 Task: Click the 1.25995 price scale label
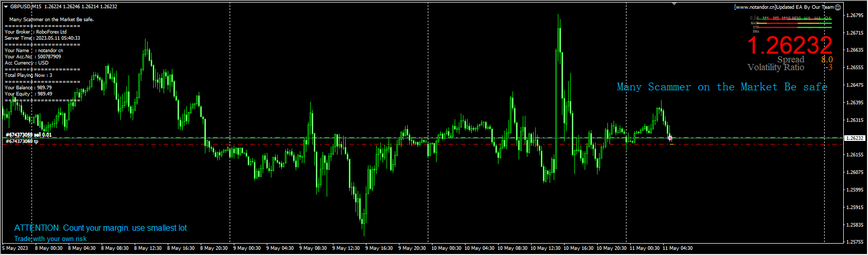[855, 190]
